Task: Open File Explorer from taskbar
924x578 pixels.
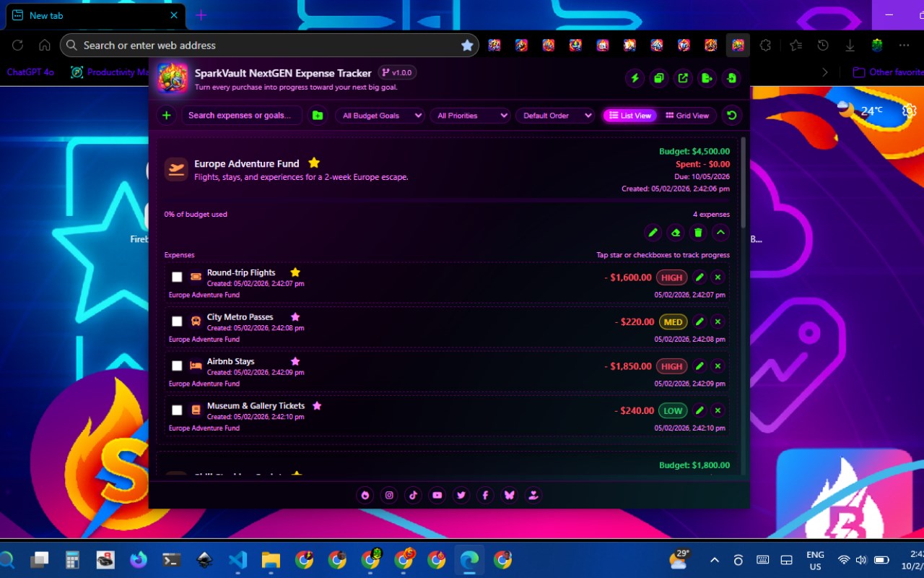Action: 271,560
